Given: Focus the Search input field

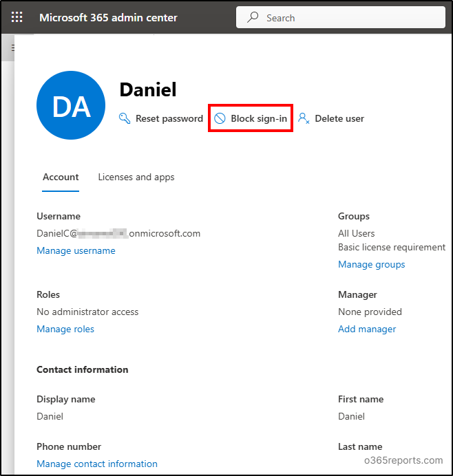Looking at the screenshot, I should 341,18.
